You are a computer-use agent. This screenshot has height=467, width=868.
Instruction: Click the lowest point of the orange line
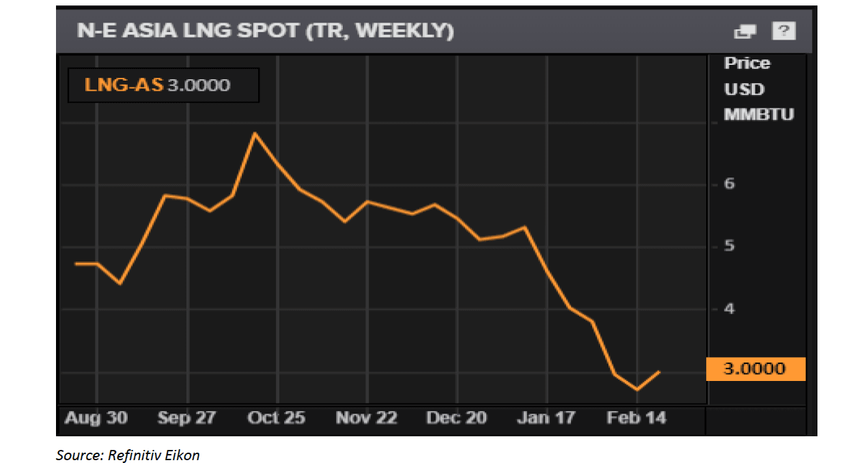pos(637,390)
